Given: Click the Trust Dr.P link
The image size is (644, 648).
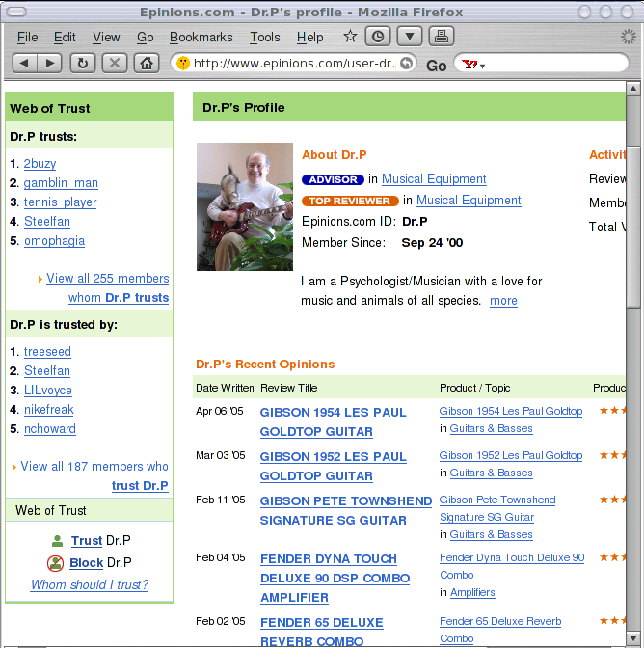Looking at the screenshot, I should pyautogui.click(x=87, y=541).
